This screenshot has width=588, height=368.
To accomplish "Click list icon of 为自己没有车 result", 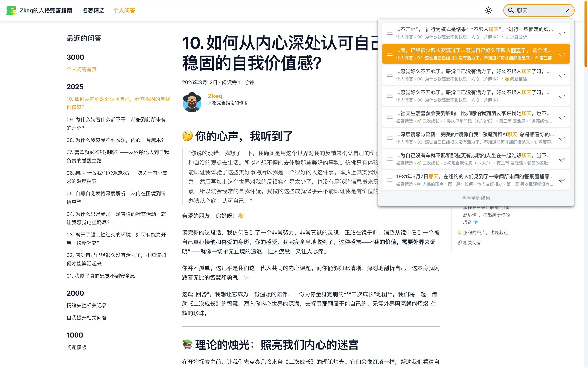I will [x=390, y=159].
